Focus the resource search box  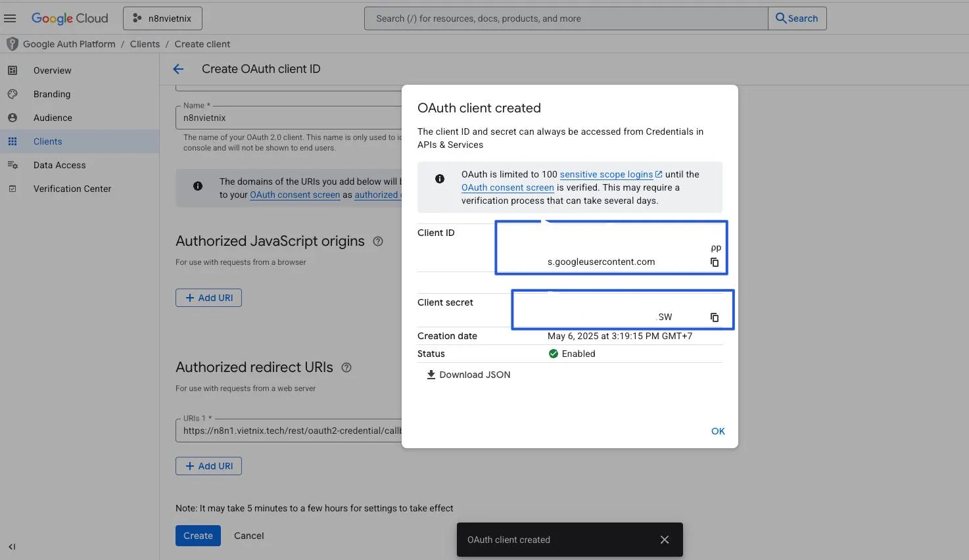tap(566, 18)
